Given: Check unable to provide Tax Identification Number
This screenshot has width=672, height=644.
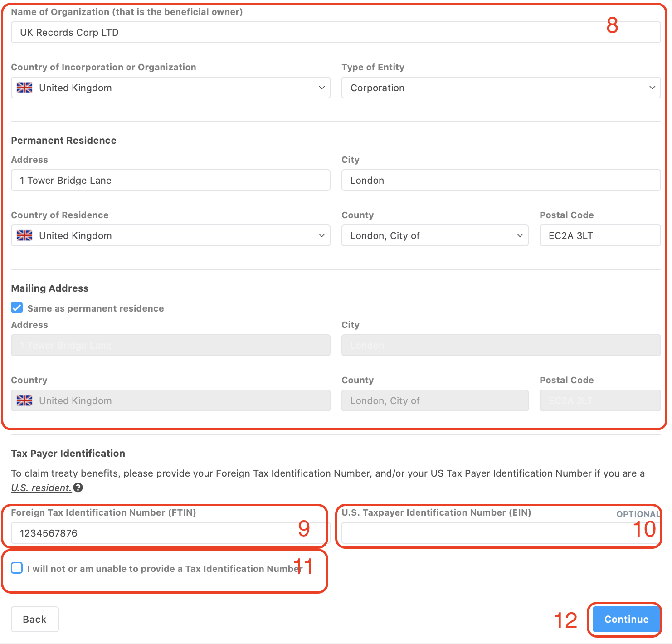Looking at the screenshot, I should click(17, 568).
